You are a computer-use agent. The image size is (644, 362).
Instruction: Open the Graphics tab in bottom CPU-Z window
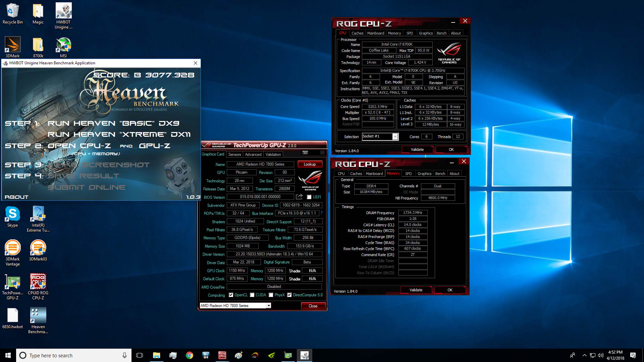424,174
